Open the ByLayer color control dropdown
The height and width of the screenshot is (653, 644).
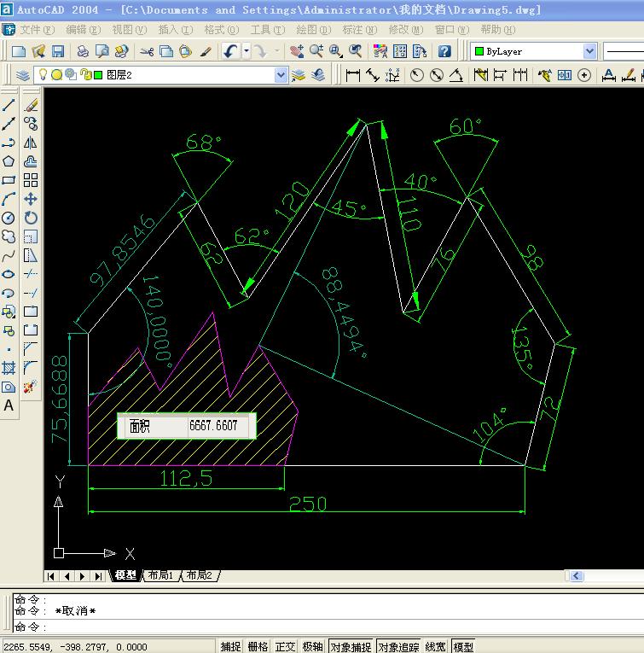coord(589,51)
